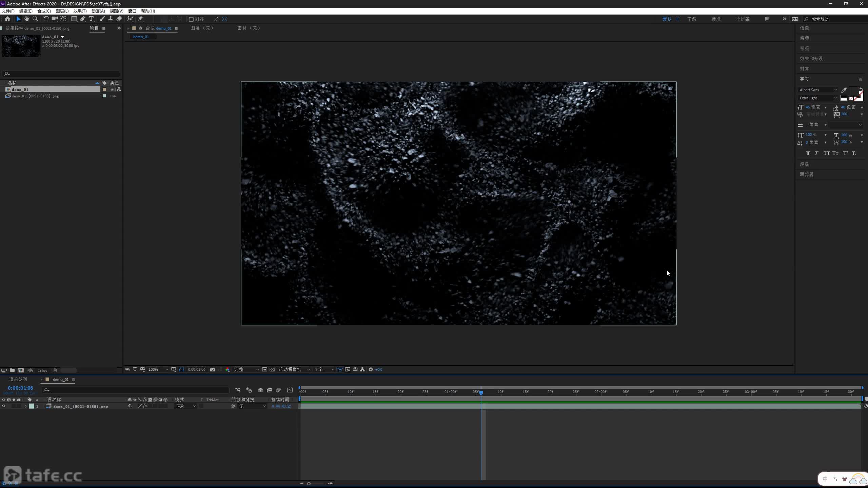Expand layer 1 properties triangle
Screen dimensions: 868x488
[x=25, y=406]
